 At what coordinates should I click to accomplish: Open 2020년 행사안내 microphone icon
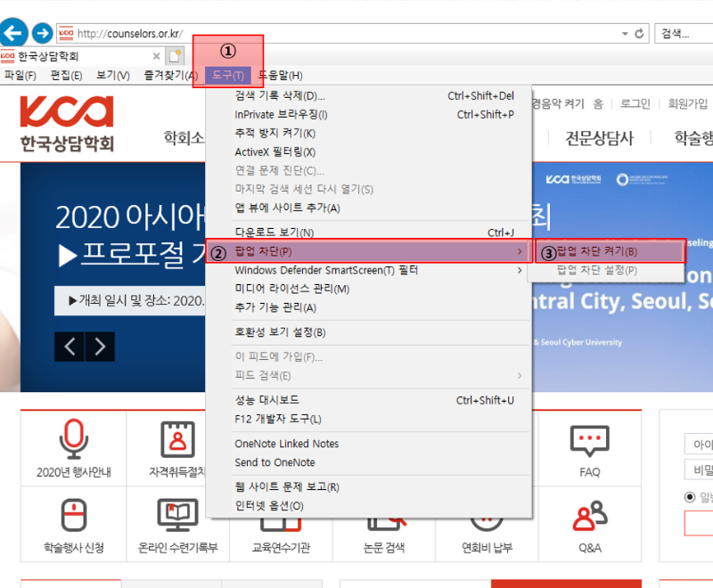pos(74,439)
